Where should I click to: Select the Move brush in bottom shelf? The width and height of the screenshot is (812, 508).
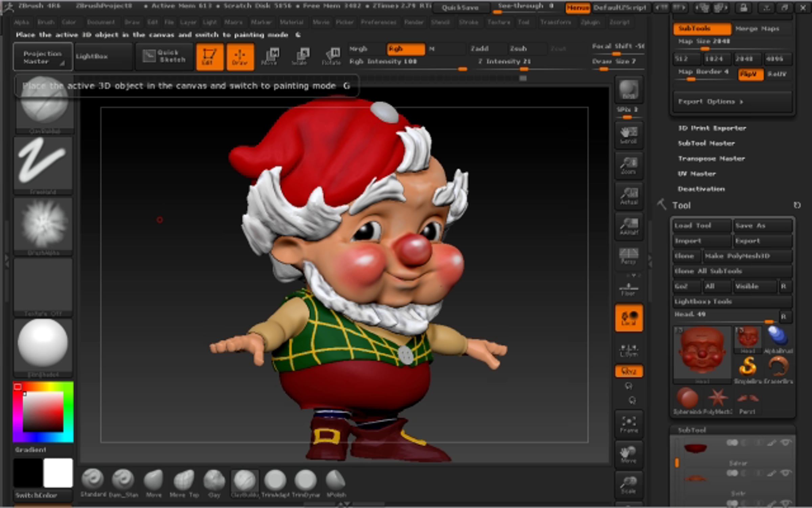tap(154, 483)
